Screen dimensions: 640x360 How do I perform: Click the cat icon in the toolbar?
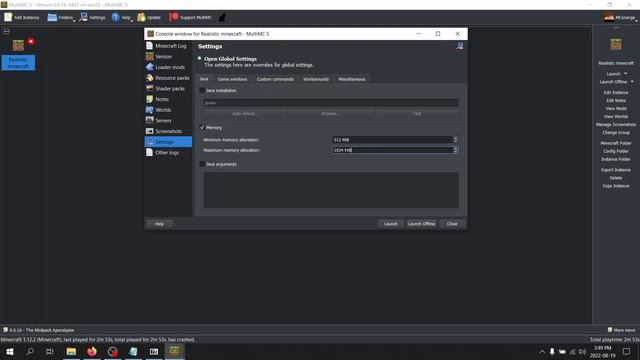[x=222, y=18]
